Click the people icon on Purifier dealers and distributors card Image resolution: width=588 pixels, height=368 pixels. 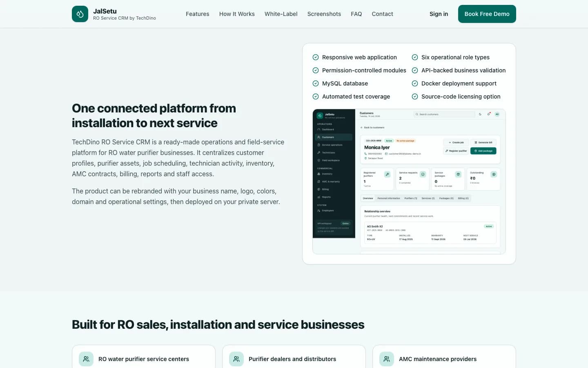point(236,359)
